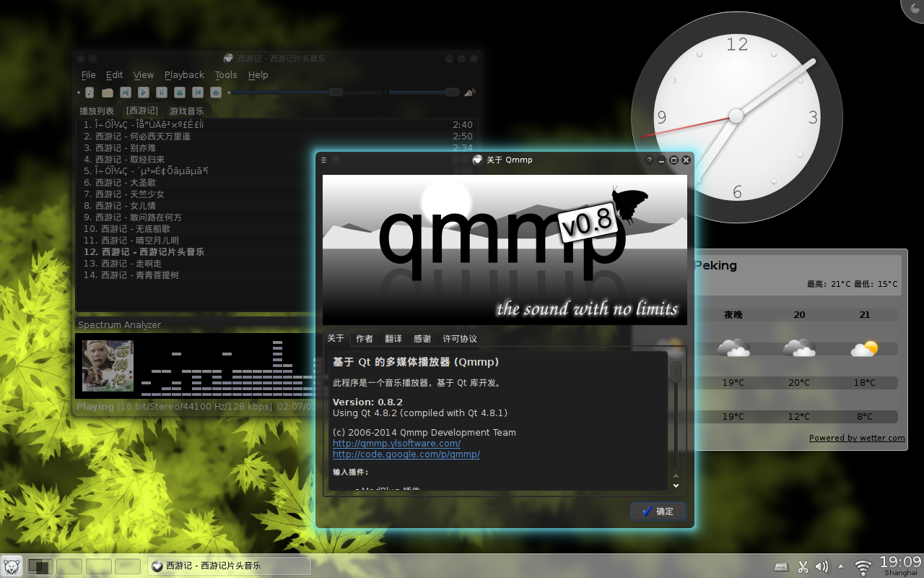Open the code.google.com/p/qmmp link

406,454
